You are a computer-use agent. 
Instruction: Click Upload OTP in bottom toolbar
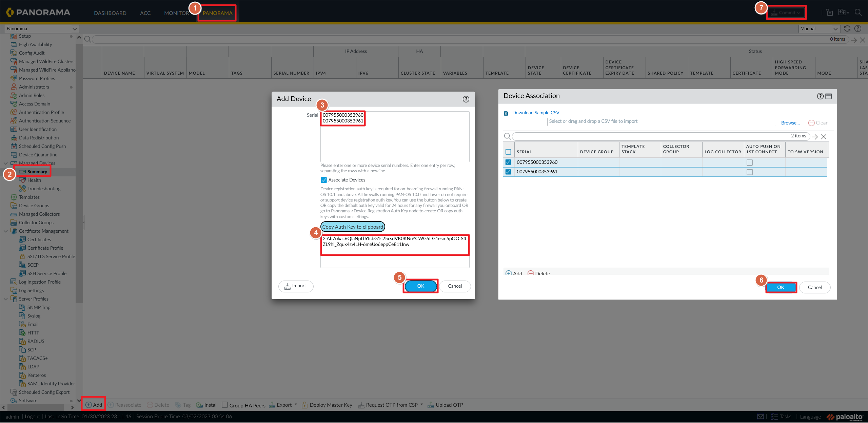tap(445, 405)
